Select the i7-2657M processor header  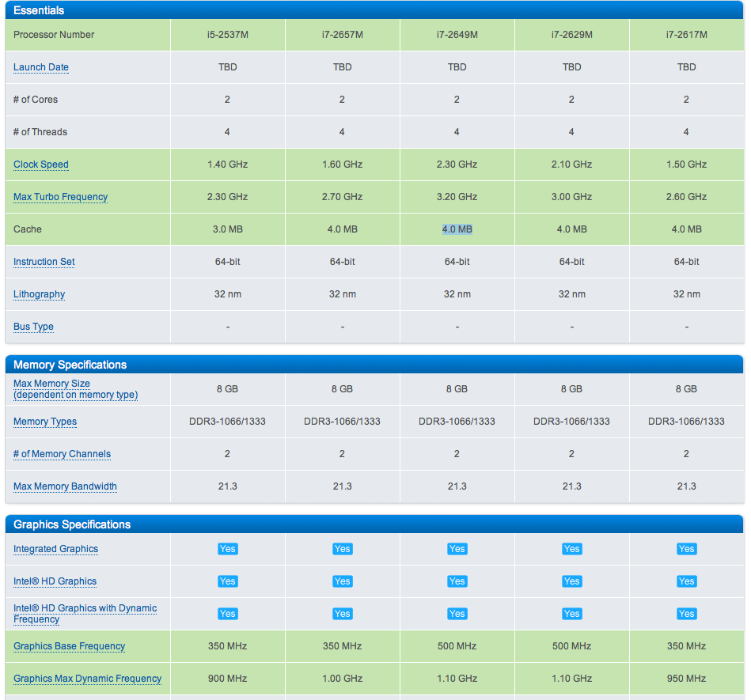pos(343,35)
